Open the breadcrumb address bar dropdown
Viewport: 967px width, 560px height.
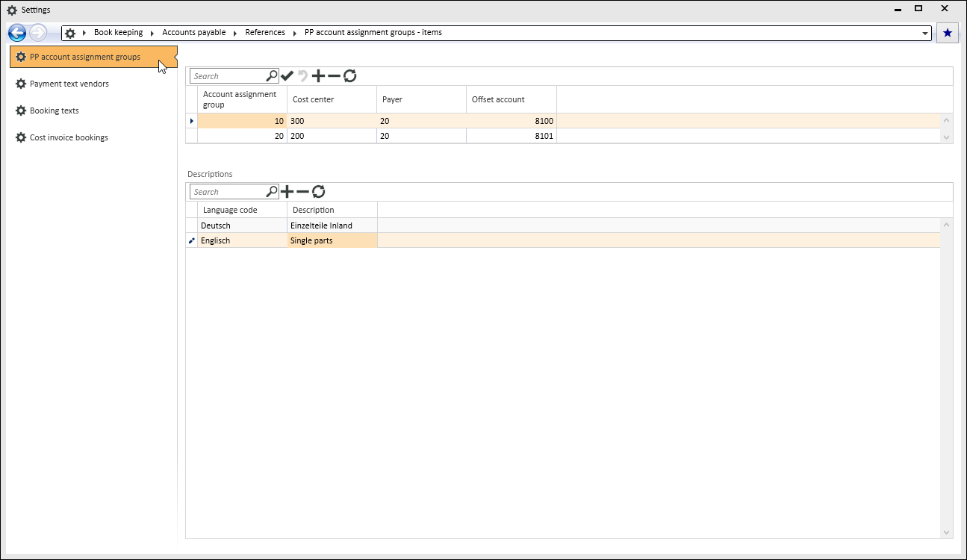point(926,34)
